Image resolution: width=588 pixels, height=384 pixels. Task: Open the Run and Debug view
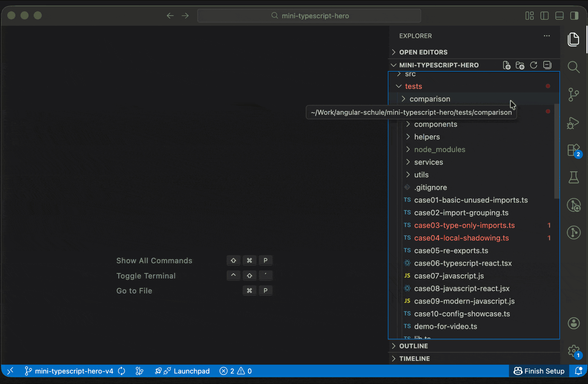(574, 123)
